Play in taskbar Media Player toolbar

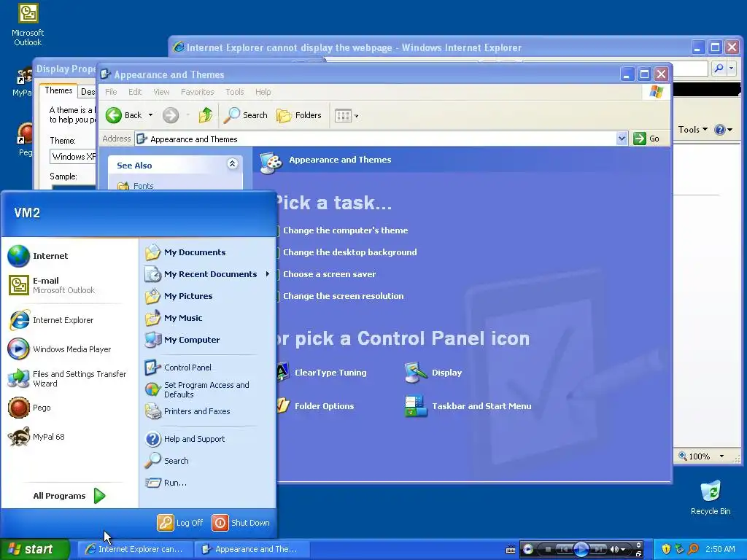pos(581,549)
